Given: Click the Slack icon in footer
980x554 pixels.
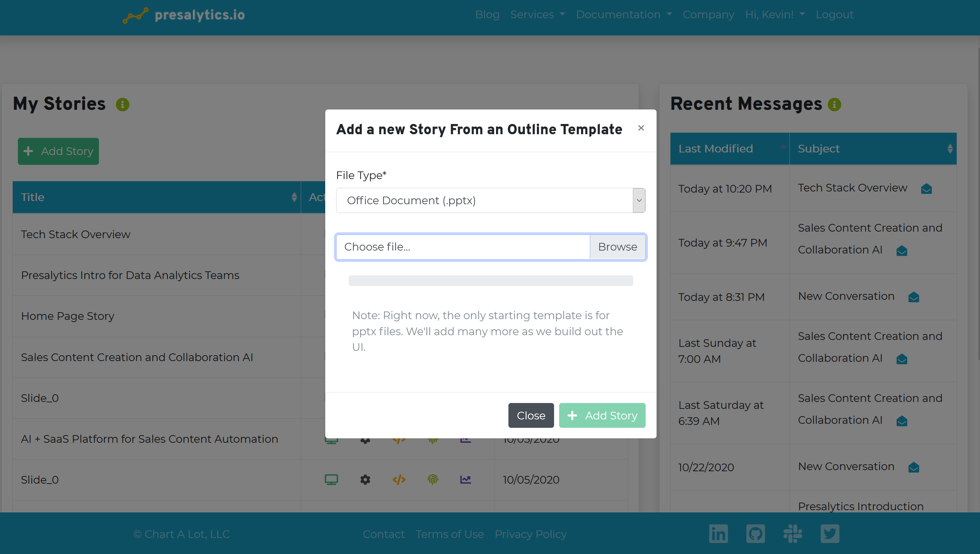Looking at the screenshot, I should tap(793, 534).
